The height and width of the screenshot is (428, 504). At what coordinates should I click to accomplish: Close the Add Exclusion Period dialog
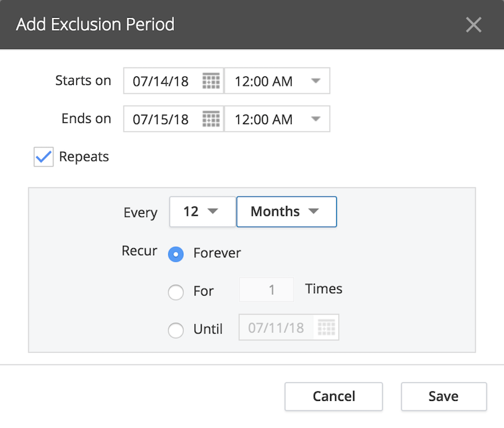coord(474,25)
